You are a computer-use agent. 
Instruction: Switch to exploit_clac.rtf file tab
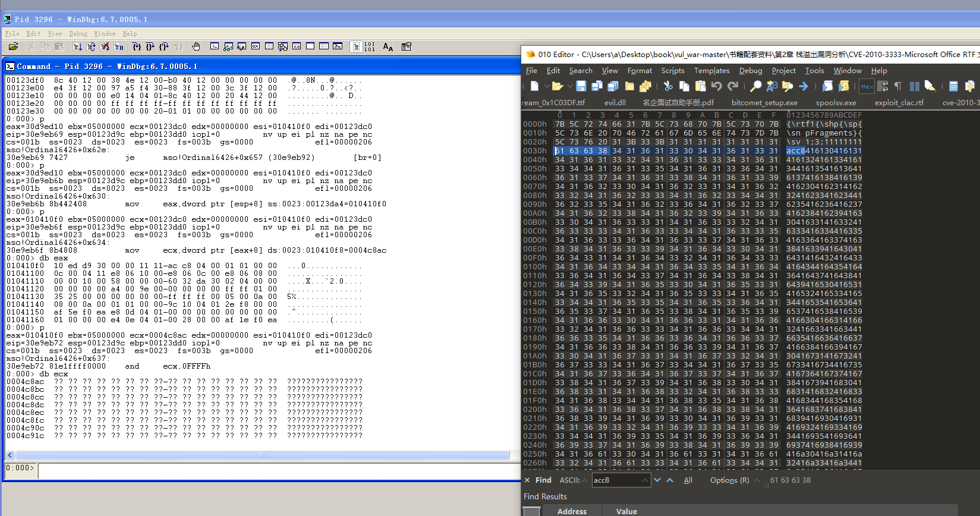click(x=899, y=102)
